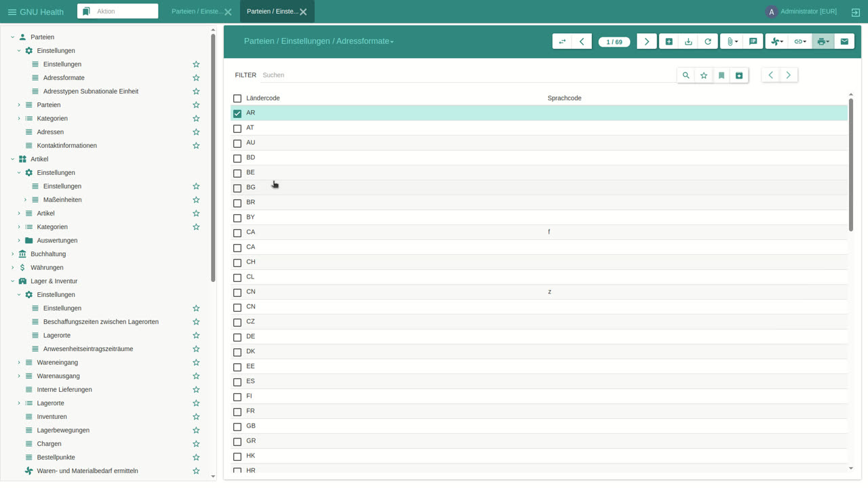Favorite Kontaktinformationen with its star
The width and height of the screenshot is (868, 488).
click(x=196, y=146)
